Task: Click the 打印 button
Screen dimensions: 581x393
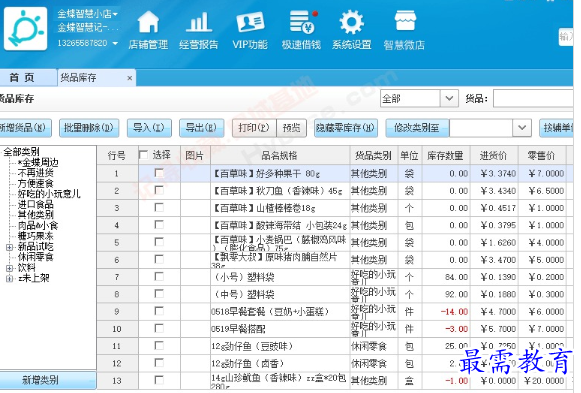Action: click(x=254, y=128)
